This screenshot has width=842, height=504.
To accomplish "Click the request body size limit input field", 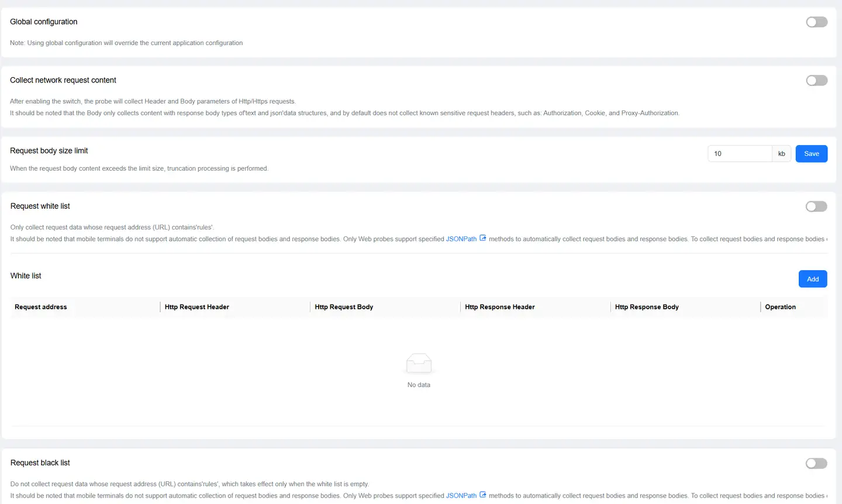I will (739, 154).
